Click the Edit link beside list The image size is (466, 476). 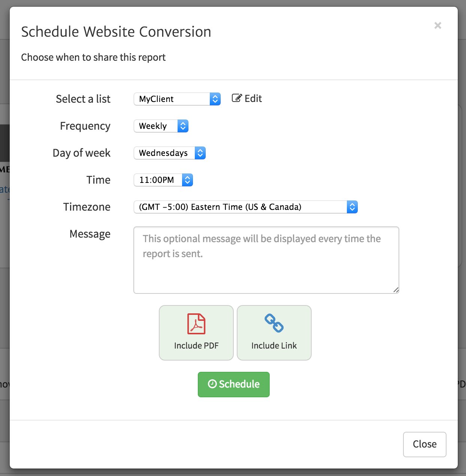coord(253,99)
